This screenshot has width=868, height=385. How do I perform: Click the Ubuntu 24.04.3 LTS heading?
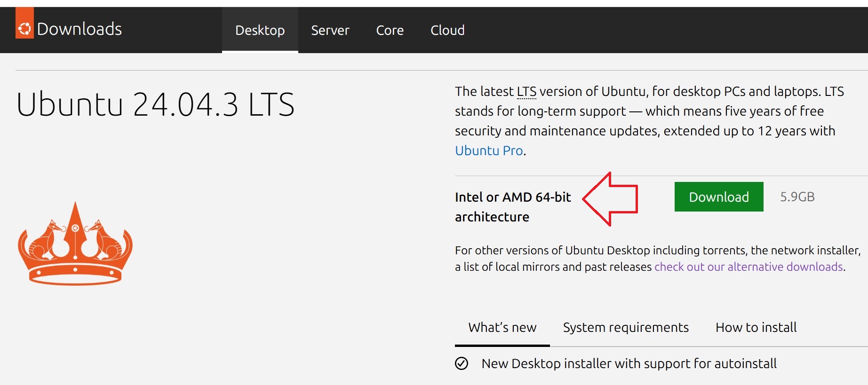tap(155, 104)
